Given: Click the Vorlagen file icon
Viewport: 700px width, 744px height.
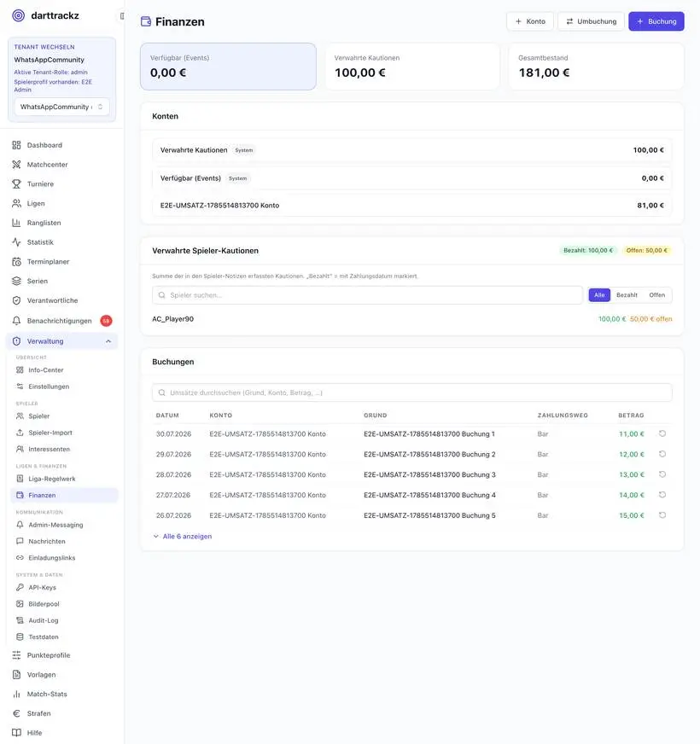Looking at the screenshot, I should coord(16,675).
